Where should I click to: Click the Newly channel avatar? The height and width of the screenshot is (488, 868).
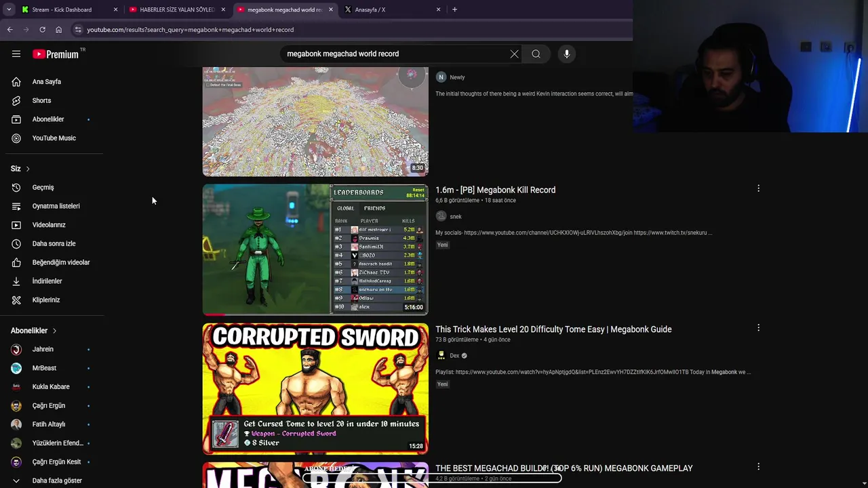(441, 77)
